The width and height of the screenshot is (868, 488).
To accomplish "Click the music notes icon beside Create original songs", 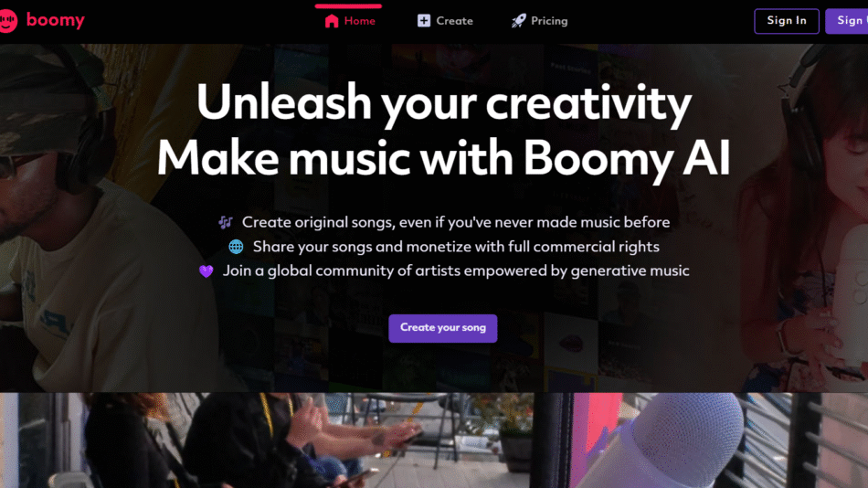I will (226, 222).
